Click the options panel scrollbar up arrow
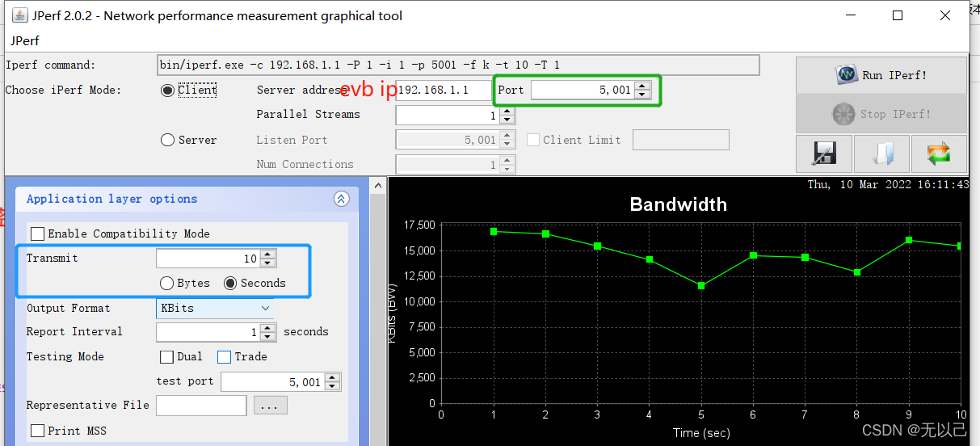This screenshot has width=980, height=446. [377, 187]
